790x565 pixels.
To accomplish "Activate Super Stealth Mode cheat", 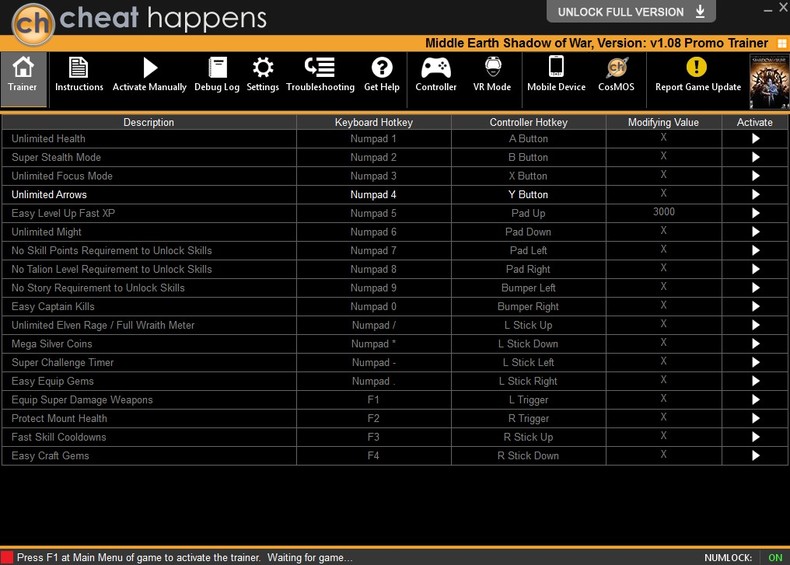I will [755, 157].
